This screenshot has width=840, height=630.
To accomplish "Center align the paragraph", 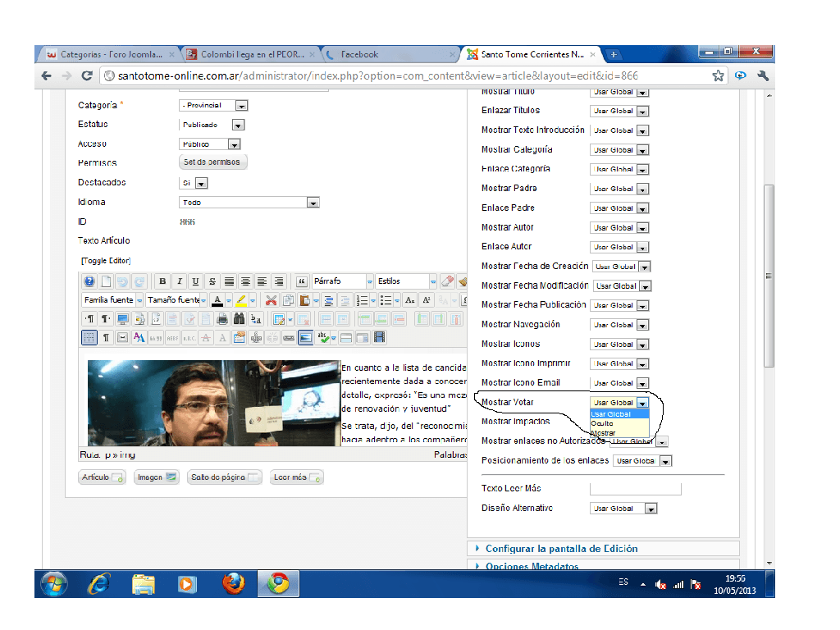I will [245, 281].
